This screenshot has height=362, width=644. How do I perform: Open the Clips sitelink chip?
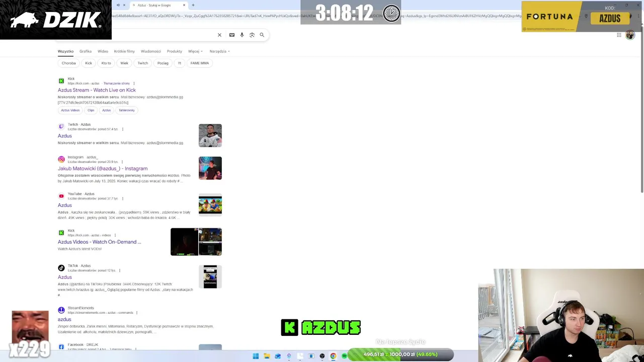pyautogui.click(x=91, y=110)
